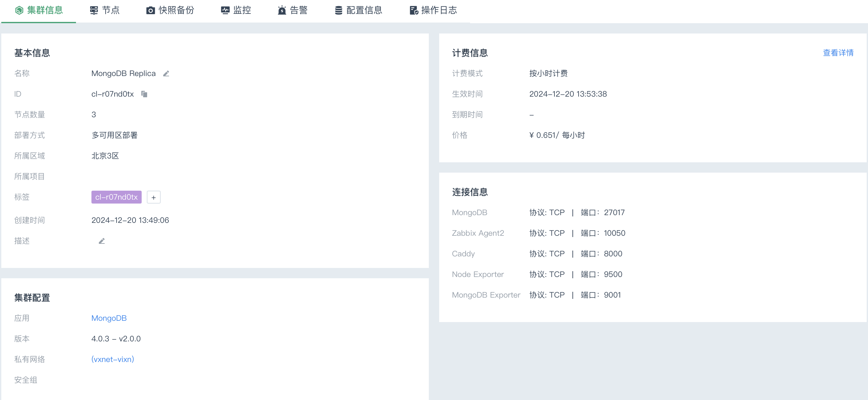Click the Zabbix Agent2 service label
The height and width of the screenshot is (400, 868).
pyautogui.click(x=478, y=233)
